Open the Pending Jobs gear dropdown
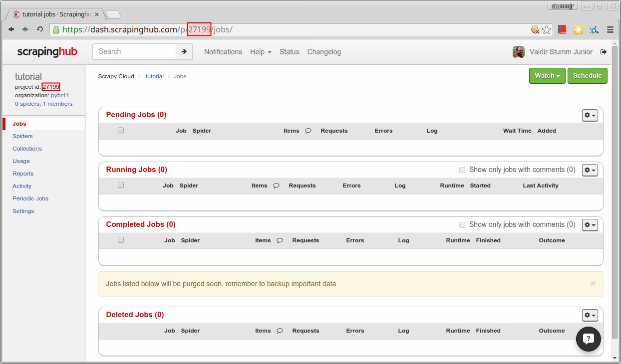Screen dimensions: 621x364 pos(590,115)
